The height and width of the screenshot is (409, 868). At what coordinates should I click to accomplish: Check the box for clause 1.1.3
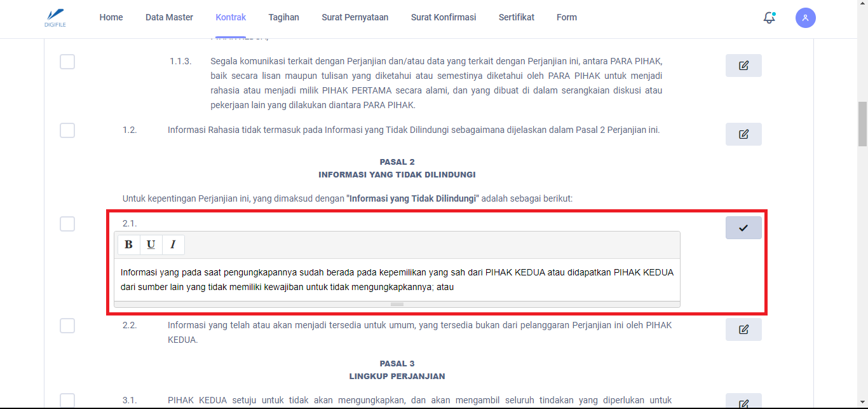[x=67, y=62]
